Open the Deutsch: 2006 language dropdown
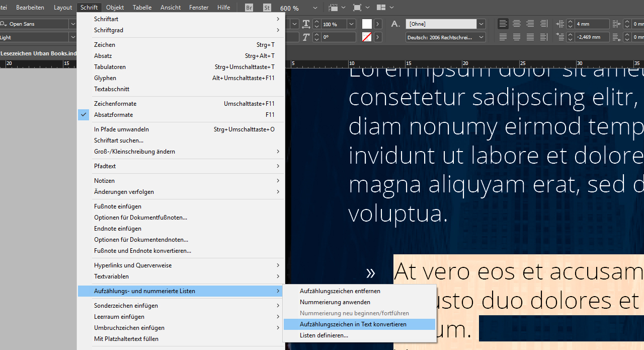 point(481,37)
